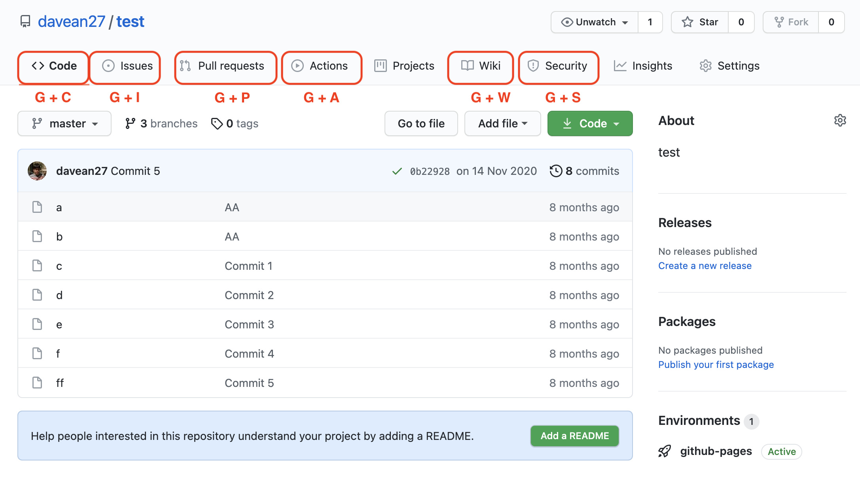Open the Go to file search

coord(421,123)
